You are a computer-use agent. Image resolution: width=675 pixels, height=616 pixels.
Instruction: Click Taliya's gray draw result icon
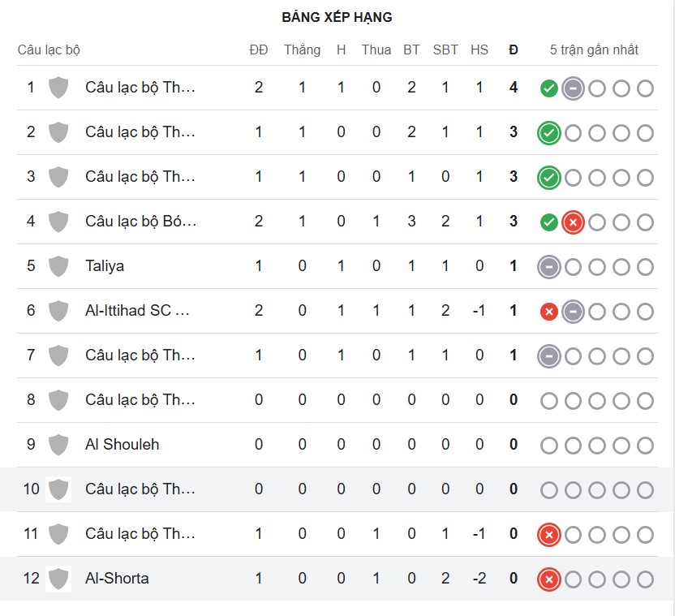[549, 266]
